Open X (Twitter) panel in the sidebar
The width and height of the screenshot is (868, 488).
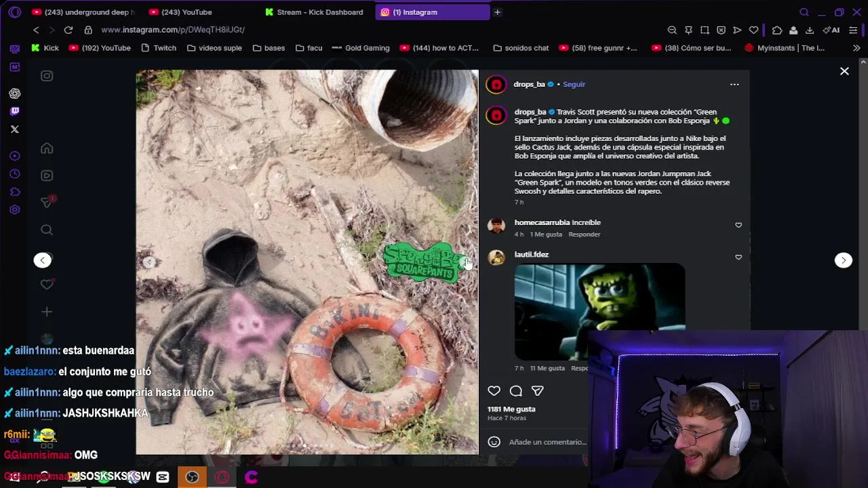(x=15, y=129)
